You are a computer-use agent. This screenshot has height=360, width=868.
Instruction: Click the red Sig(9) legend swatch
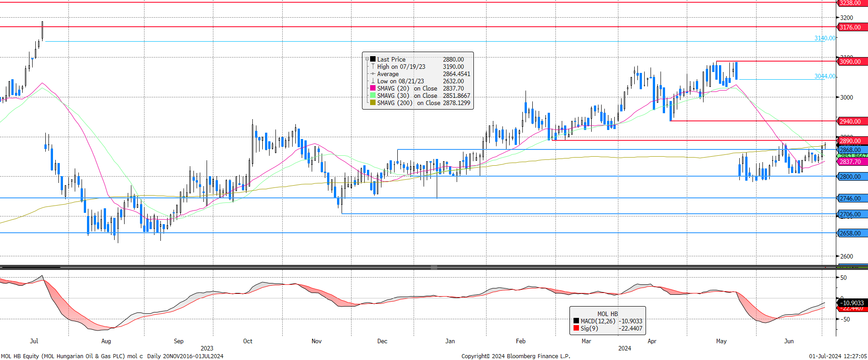tap(576, 328)
